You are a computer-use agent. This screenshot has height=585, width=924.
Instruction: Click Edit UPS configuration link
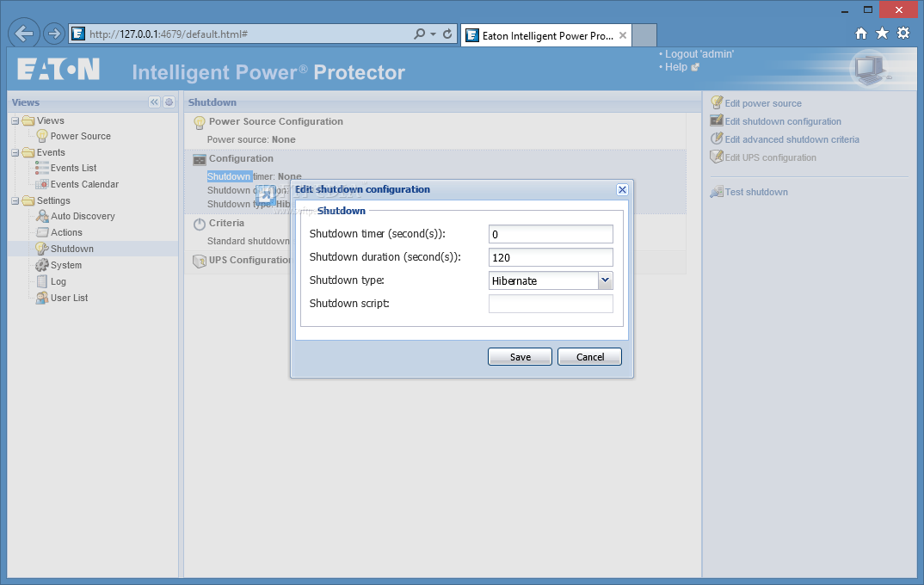(x=770, y=157)
